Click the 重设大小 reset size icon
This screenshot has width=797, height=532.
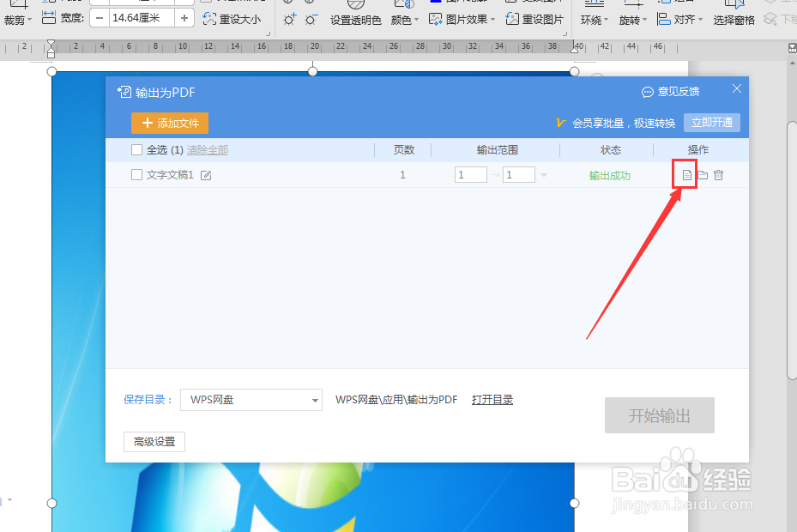pyautogui.click(x=232, y=17)
